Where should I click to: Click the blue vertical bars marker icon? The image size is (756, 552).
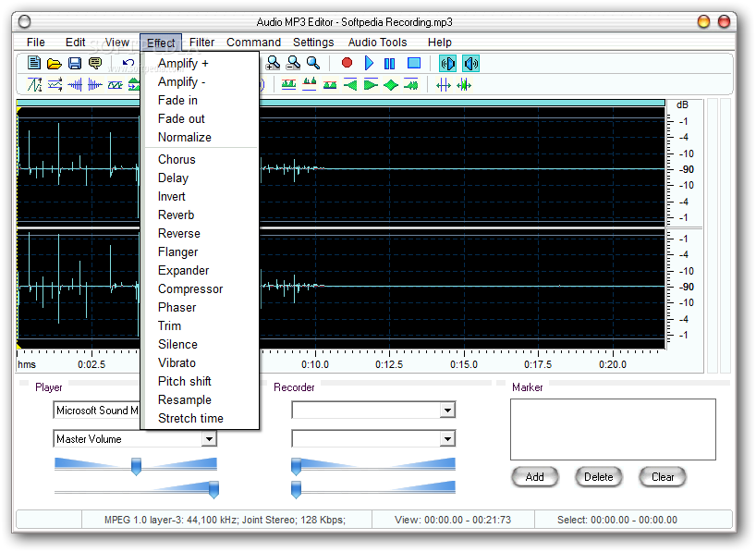(443, 85)
